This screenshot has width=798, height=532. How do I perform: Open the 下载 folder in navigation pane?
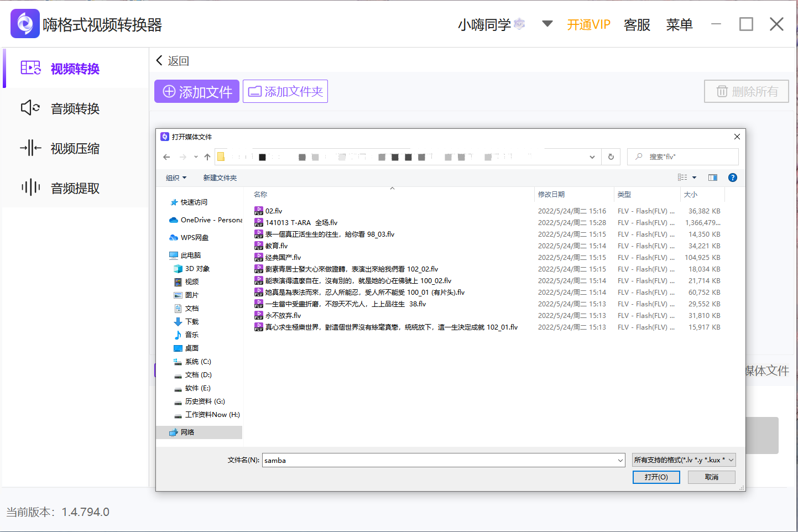pos(186,322)
